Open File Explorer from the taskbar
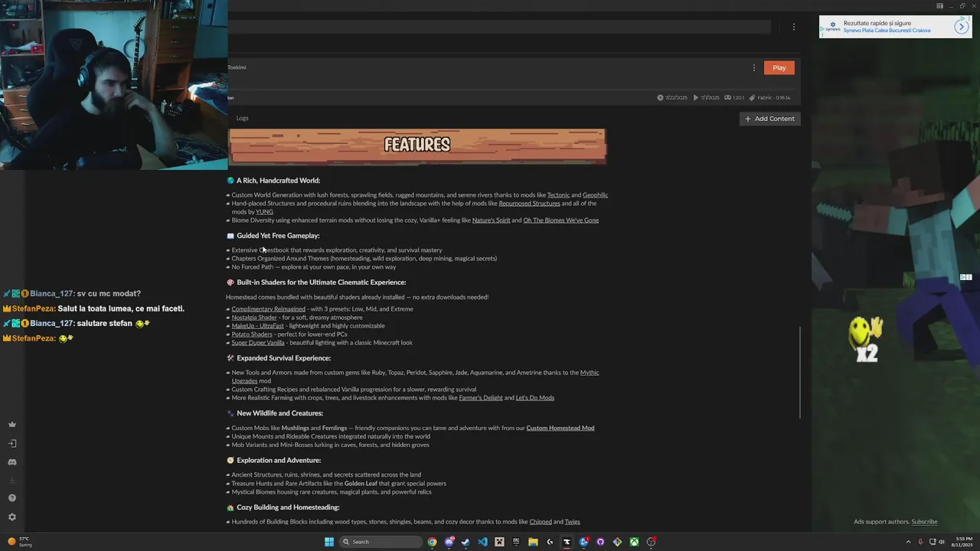 point(533,542)
